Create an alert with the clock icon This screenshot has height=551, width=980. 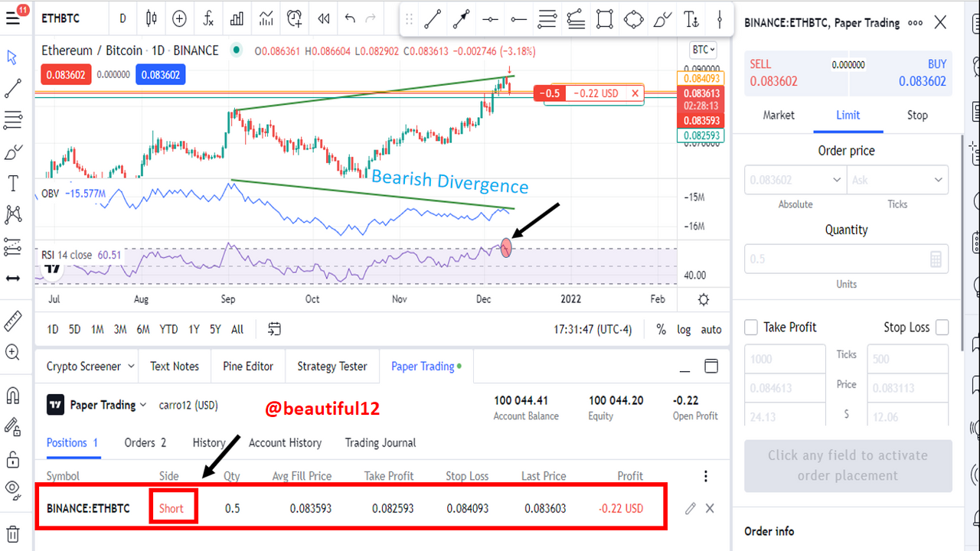(295, 18)
